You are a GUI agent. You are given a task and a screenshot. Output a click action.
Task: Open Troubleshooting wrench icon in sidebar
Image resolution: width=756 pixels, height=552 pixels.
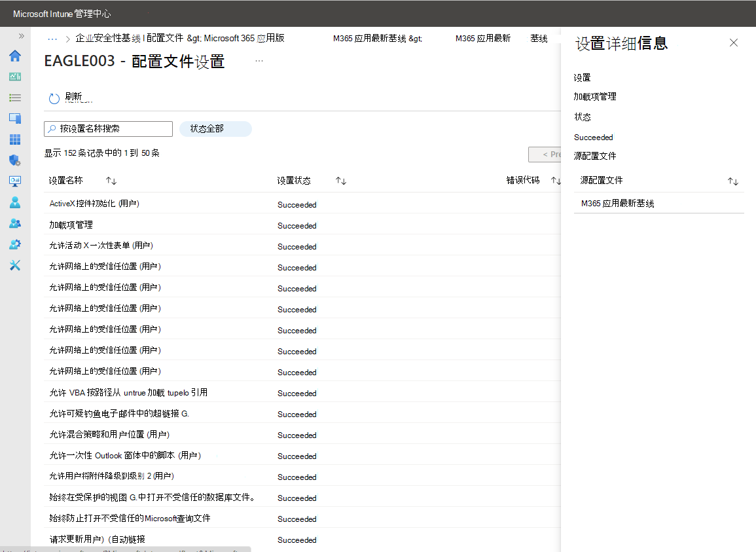point(15,265)
